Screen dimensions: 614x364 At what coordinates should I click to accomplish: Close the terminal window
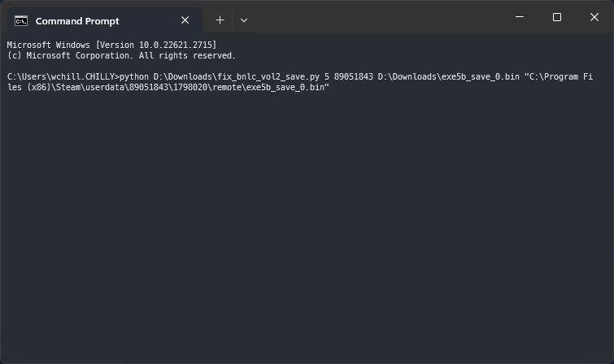pyautogui.click(x=594, y=17)
